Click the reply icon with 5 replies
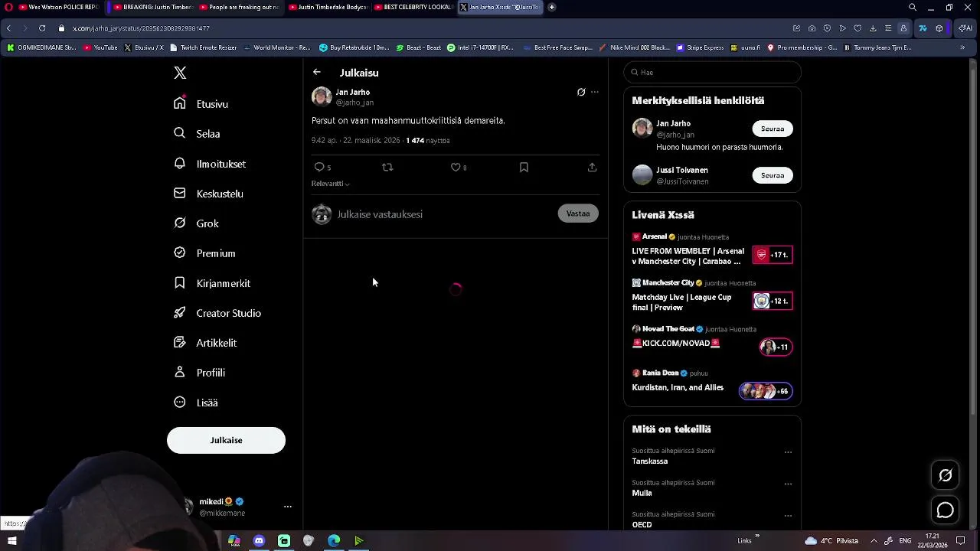The width and height of the screenshot is (980, 551). (322, 167)
